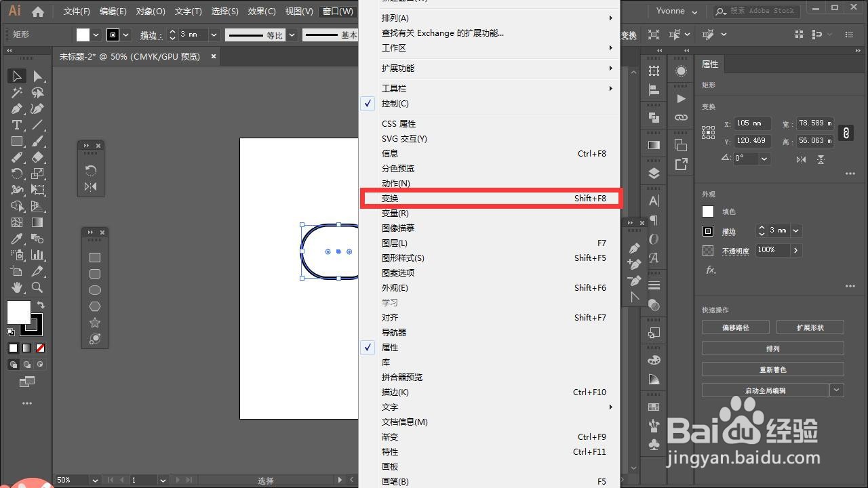The width and height of the screenshot is (868, 488).
Task: Expand the rotation angle dropdown in Transform
Action: click(x=764, y=159)
